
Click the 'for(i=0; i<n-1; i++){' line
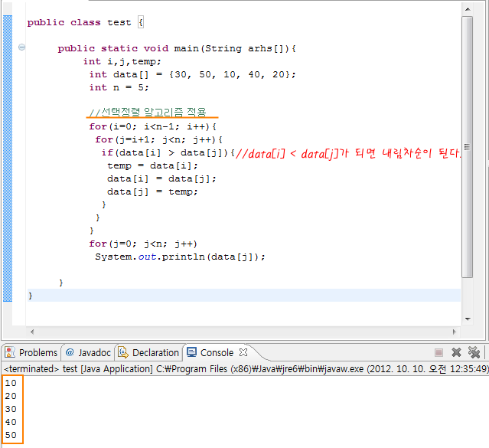tap(152, 126)
